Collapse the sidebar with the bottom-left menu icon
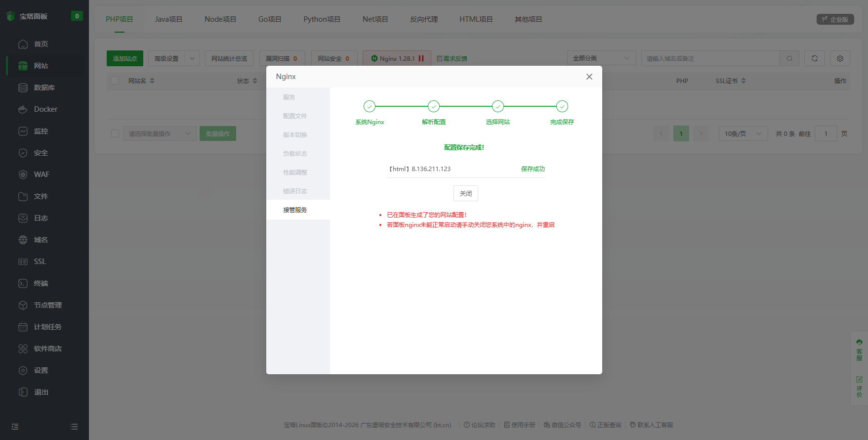The height and width of the screenshot is (440, 868). coord(15,427)
